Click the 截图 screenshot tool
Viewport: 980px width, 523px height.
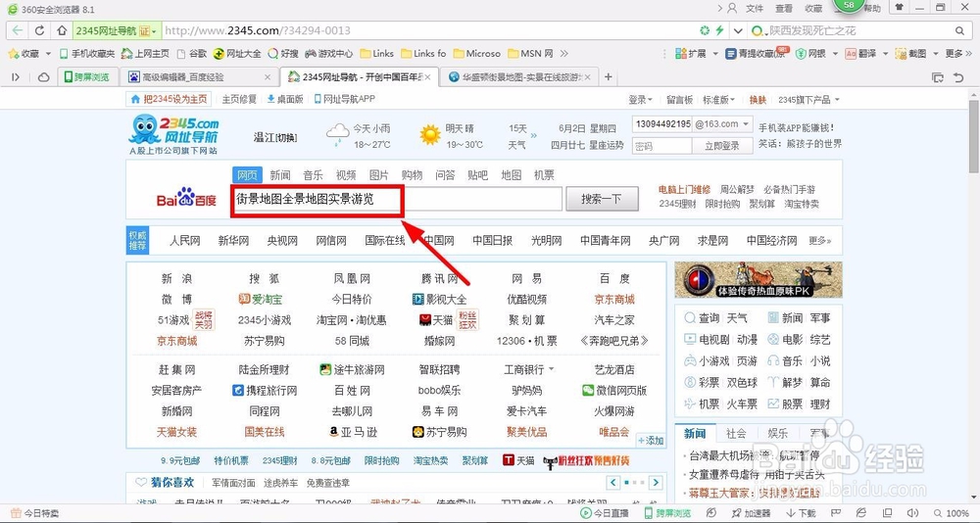point(910,54)
